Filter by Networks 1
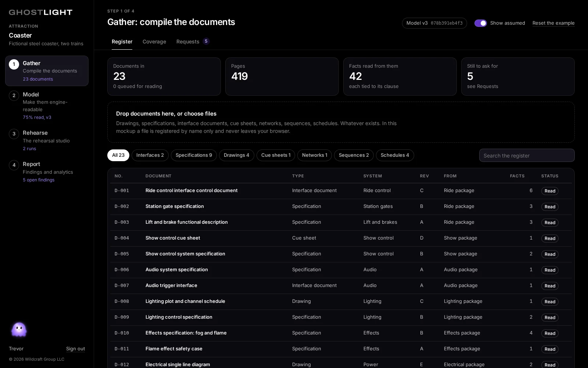 click(x=315, y=155)
